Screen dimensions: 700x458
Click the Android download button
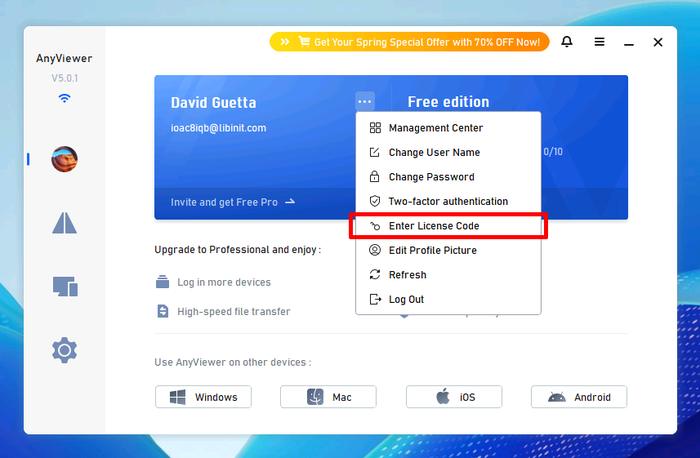(x=578, y=397)
